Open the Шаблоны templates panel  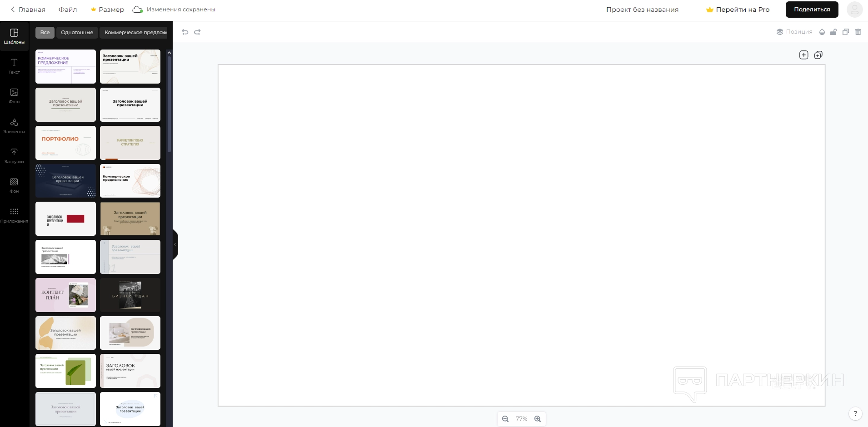[x=14, y=36]
